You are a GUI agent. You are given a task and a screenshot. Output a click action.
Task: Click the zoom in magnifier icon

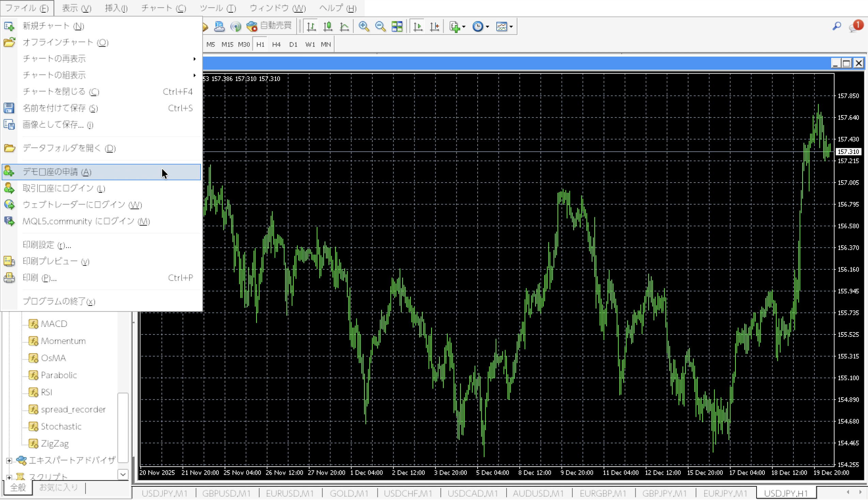click(363, 27)
